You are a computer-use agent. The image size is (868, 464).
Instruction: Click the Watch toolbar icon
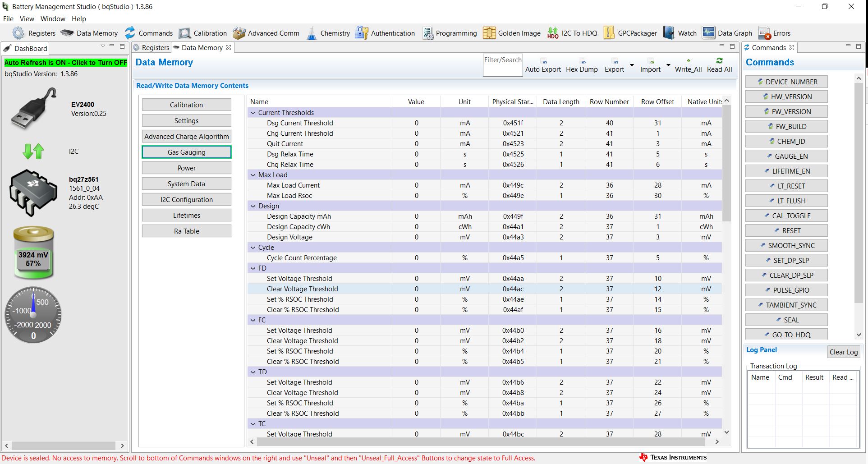click(669, 33)
